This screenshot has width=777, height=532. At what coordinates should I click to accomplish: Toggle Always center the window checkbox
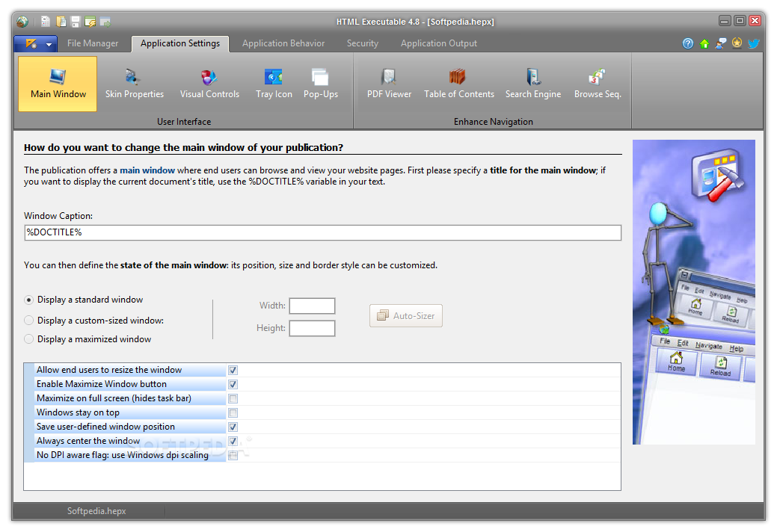coord(233,441)
